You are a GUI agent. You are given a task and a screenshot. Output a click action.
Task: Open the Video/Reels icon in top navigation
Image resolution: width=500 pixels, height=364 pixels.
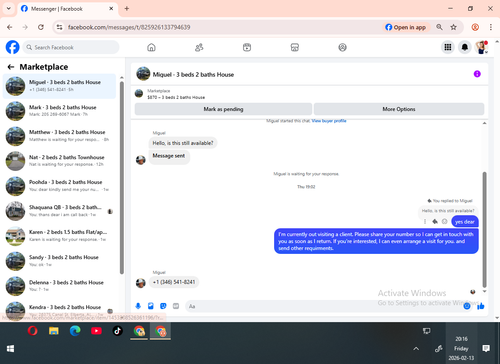coord(247,47)
